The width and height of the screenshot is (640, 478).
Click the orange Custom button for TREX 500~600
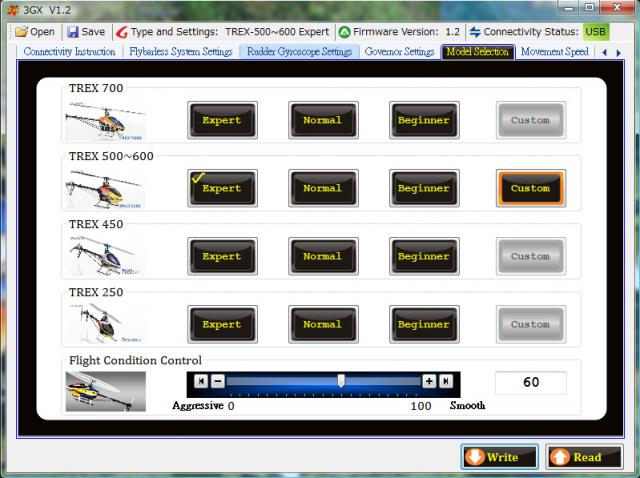coord(531,188)
